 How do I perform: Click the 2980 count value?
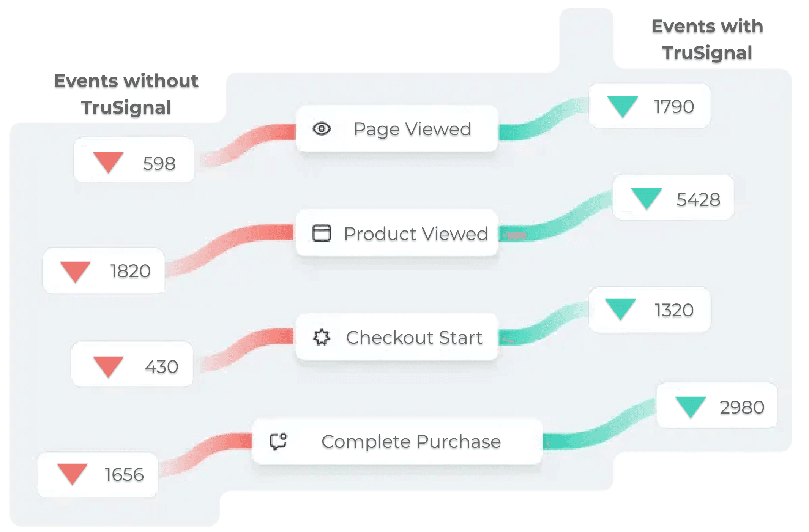742,407
